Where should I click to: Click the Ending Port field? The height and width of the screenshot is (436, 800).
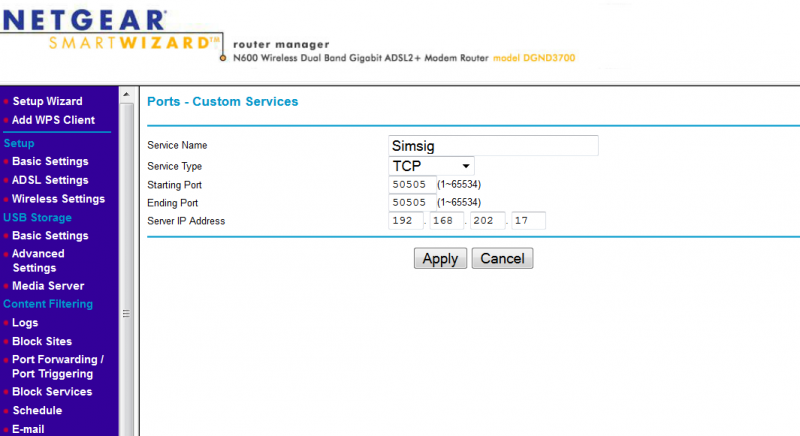412,202
